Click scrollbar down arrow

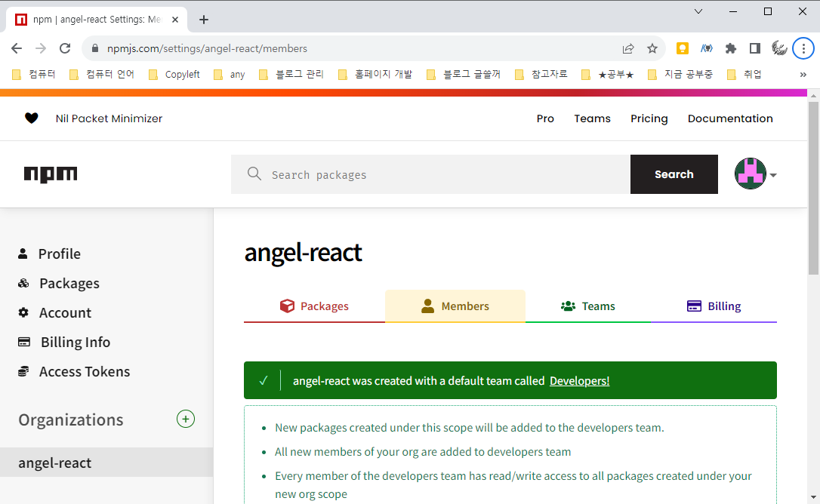click(x=813, y=497)
